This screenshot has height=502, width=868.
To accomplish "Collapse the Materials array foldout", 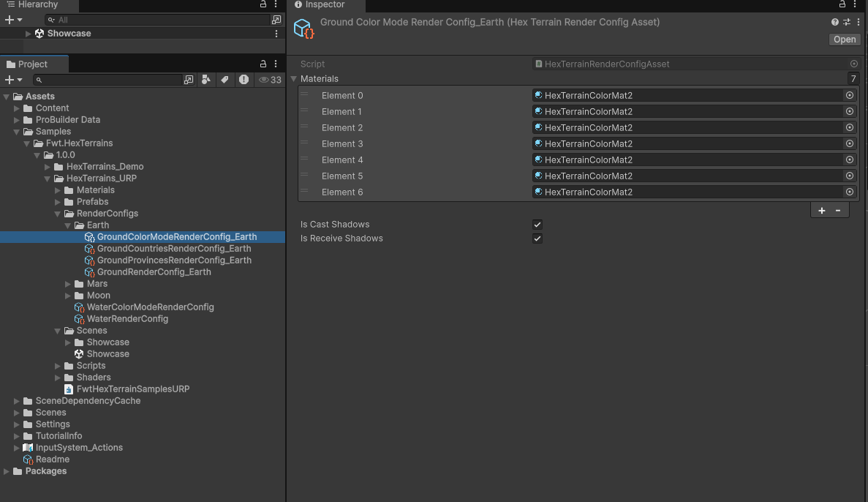I will (294, 79).
